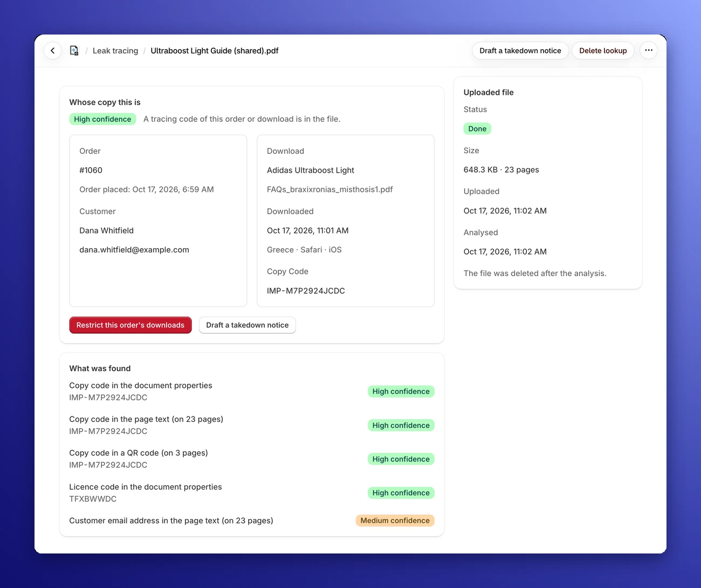Viewport: 701px width, 588px height.
Task: Click top High confidence badge near heading
Action: pos(102,119)
